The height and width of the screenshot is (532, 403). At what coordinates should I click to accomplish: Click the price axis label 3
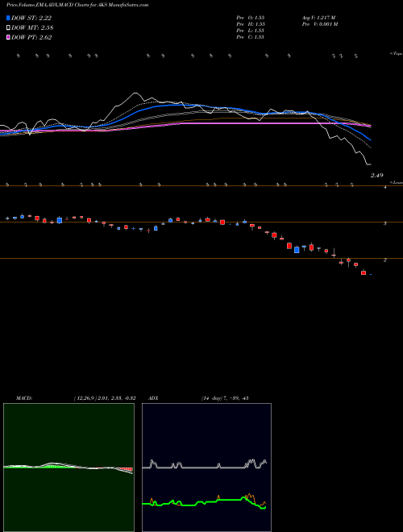point(385,223)
